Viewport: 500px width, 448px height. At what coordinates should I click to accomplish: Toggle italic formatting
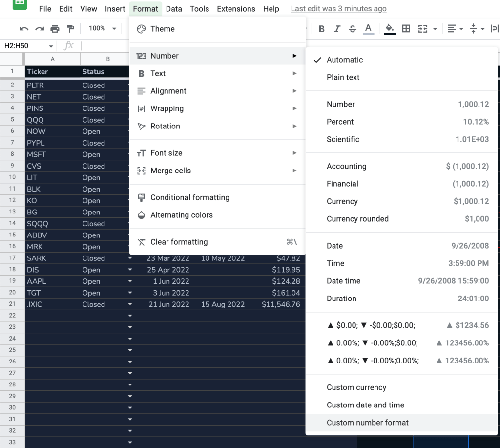pyautogui.click(x=337, y=29)
